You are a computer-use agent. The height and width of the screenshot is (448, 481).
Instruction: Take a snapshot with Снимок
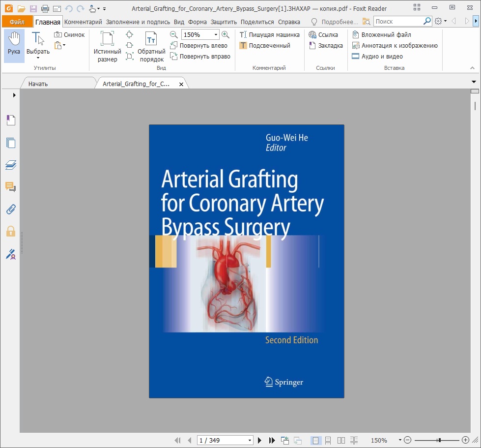[69, 35]
